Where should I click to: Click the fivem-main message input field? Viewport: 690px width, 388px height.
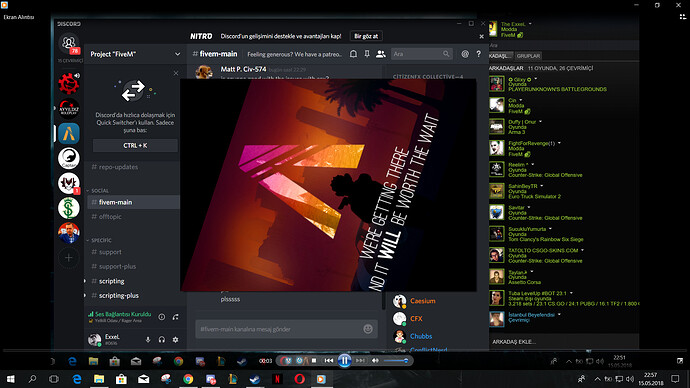click(279, 329)
